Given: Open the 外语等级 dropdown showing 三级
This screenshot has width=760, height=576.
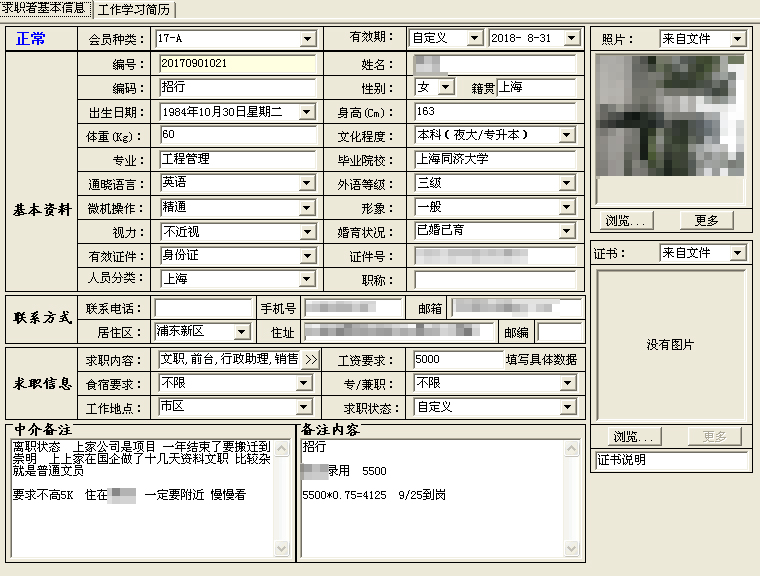Looking at the screenshot, I should click(566, 183).
